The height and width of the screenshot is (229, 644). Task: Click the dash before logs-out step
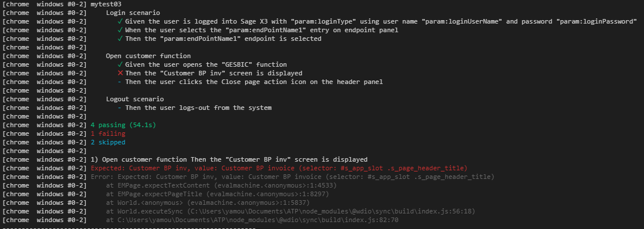point(119,108)
